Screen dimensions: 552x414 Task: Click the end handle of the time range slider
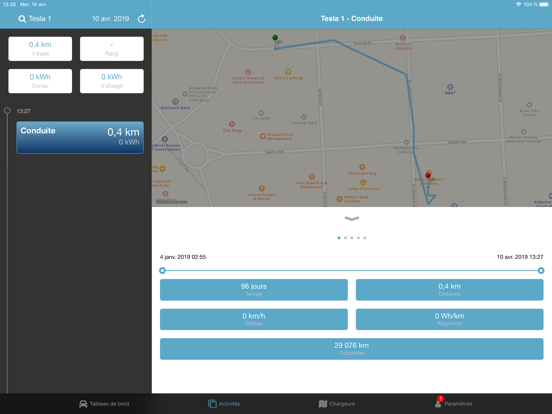pos(541,270)
